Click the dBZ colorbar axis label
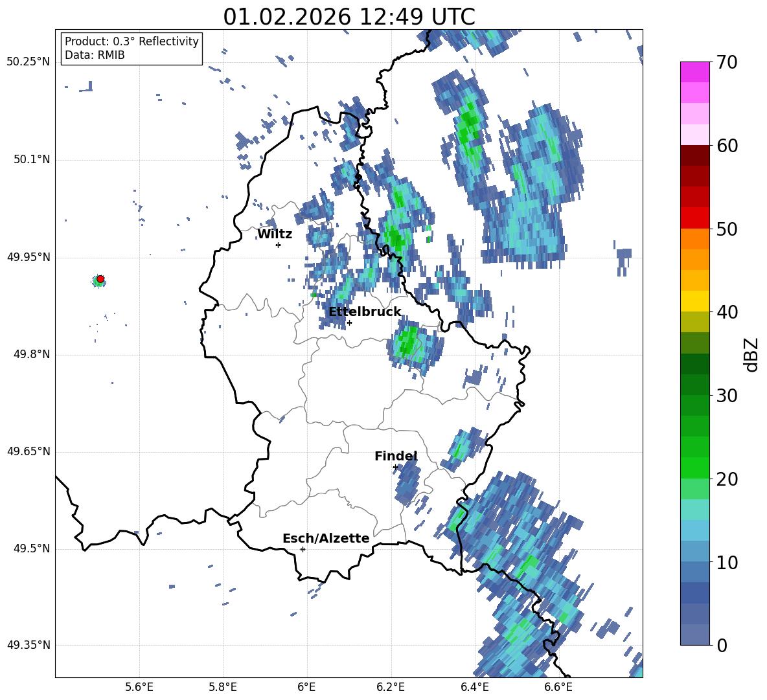 click(x=752, y=354)
